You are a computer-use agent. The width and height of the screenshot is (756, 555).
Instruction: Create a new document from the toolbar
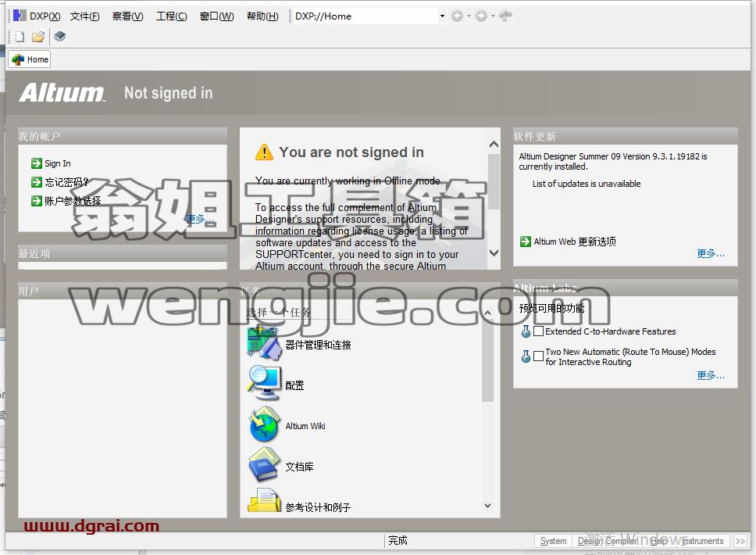pos(20,37)
